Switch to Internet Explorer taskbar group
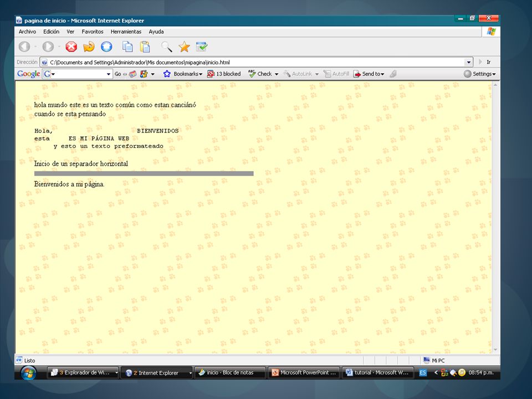This screenshot has width=532, height=399. (x=156, y=372)
